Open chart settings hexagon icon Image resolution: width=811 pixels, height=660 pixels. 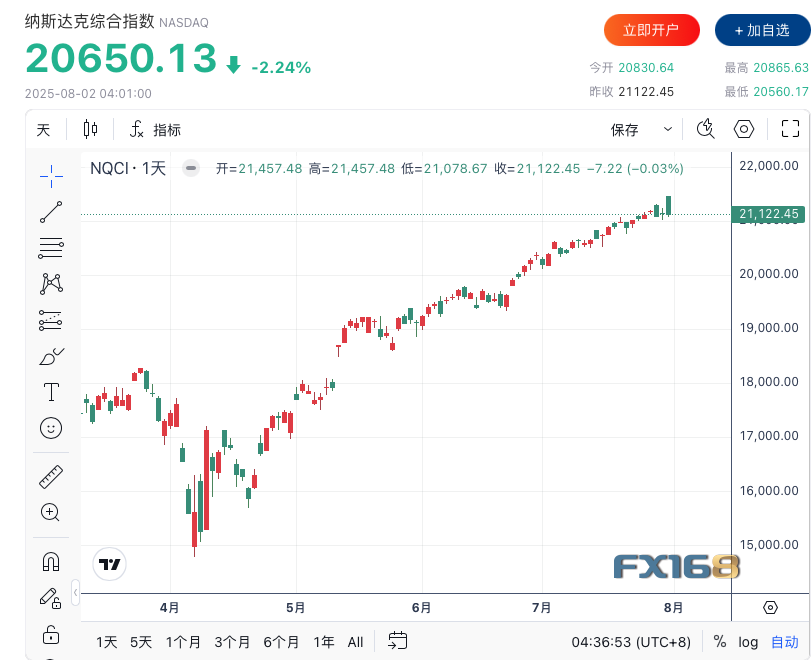744,129
